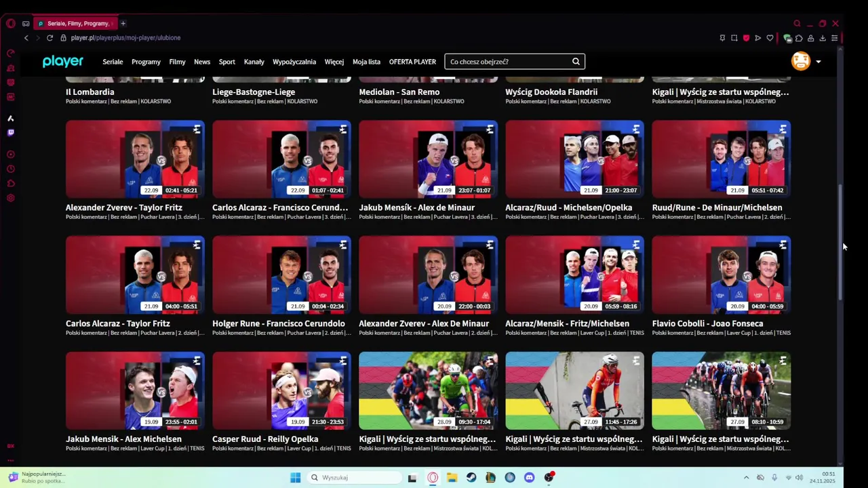This screenshot has width=868, height=488.
Task: Open the Kigali thumbnail timed 08:10 - 10:59
Action: point(721,391)
